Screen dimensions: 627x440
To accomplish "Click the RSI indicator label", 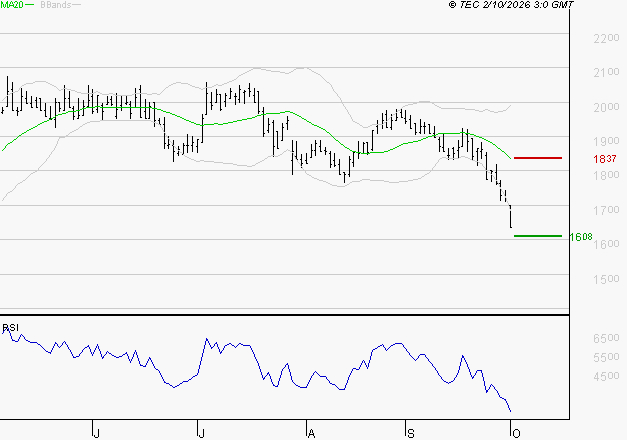I will (x=10, y=328).
